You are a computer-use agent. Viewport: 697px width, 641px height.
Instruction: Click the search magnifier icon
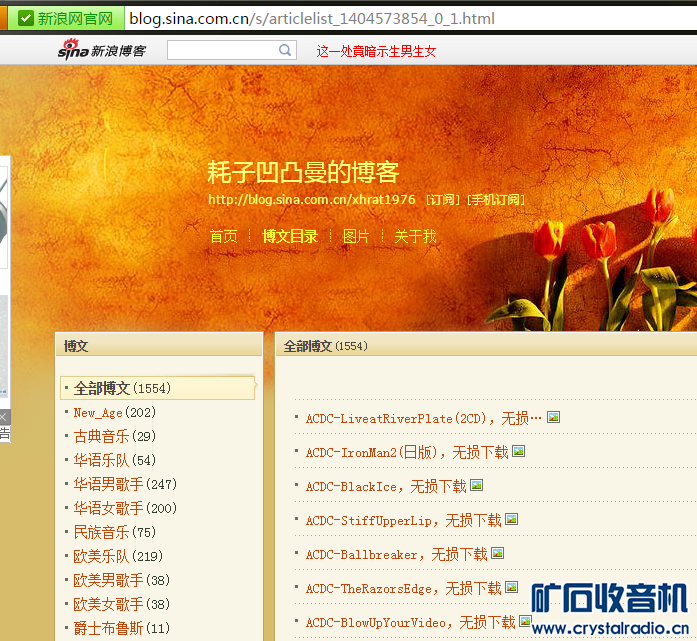point(285,50)
